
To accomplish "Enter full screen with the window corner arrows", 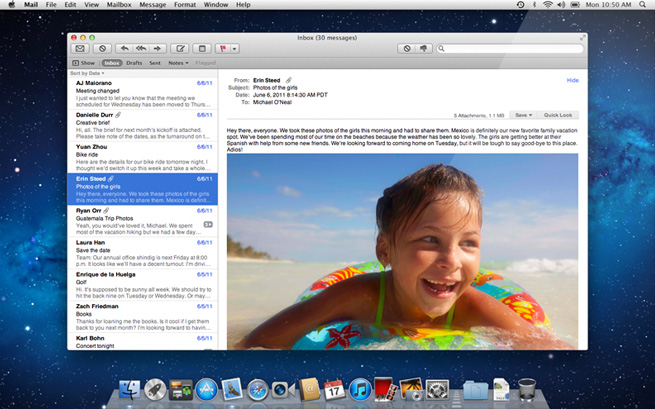I will 582,38.
